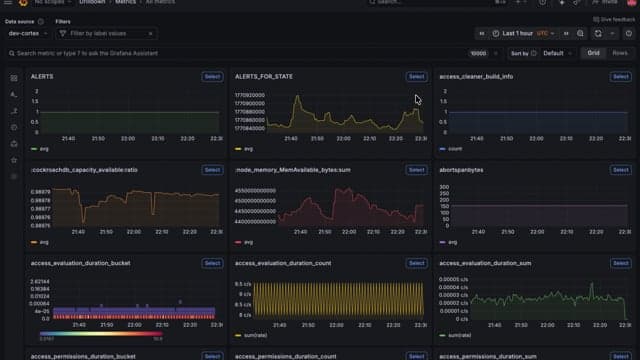Click the info icon beside Data source

pyautogui.click(x=40, y=22)
